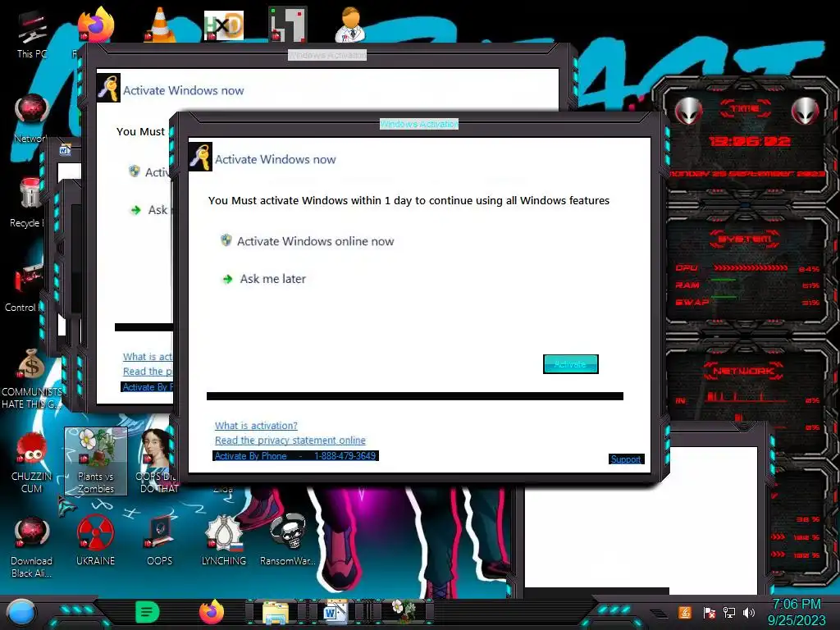
Task: Open the CHUZZIN CUM desktop icon
Action: click(31, 463)
